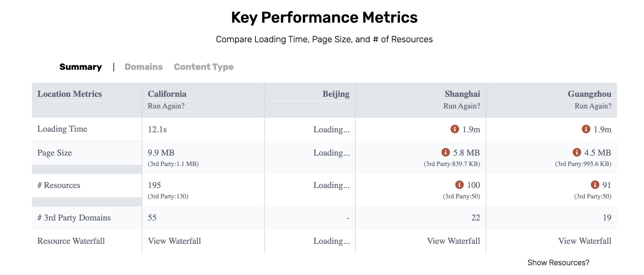Click the info icon next to 5.8 MB page size
The height and width of the screenshot is (275, 644).
pos(445,152)
